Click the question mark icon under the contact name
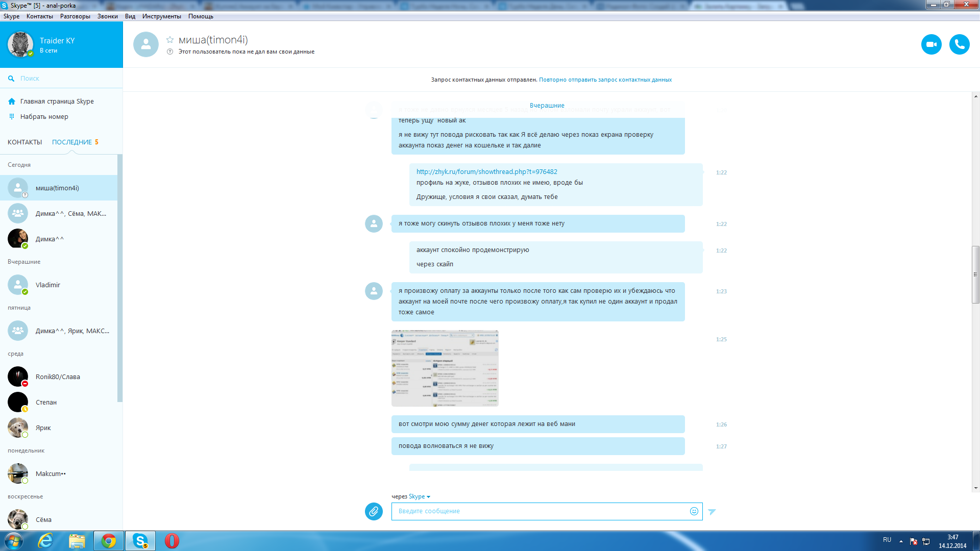Image resolution: width=980 pixels, height=551 pixels. (170, 52)
